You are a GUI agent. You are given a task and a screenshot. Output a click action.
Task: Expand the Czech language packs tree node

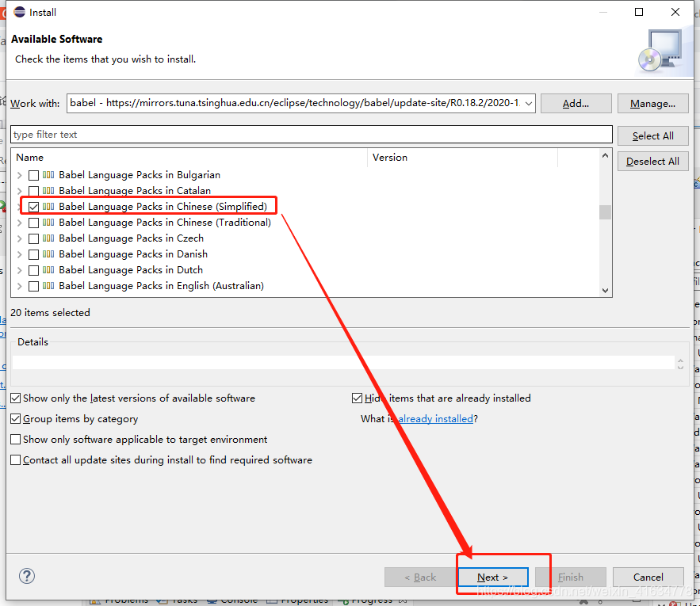click(19, 238)
